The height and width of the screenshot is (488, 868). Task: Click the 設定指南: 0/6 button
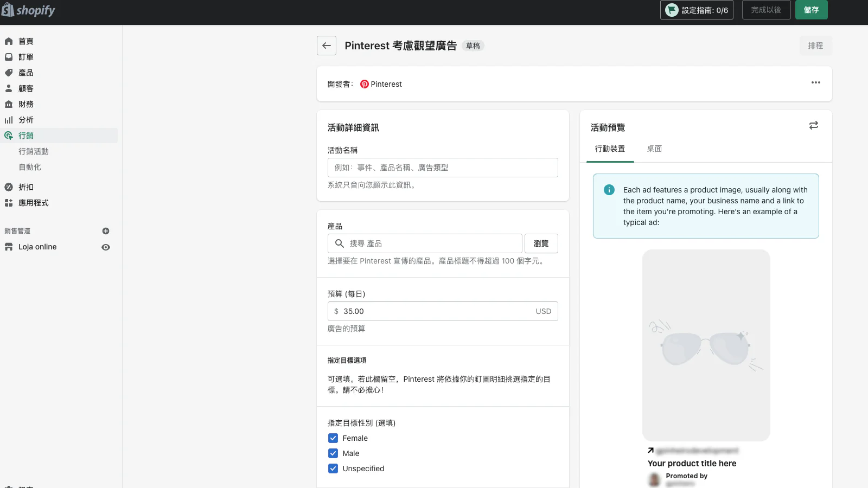point(697,10)
